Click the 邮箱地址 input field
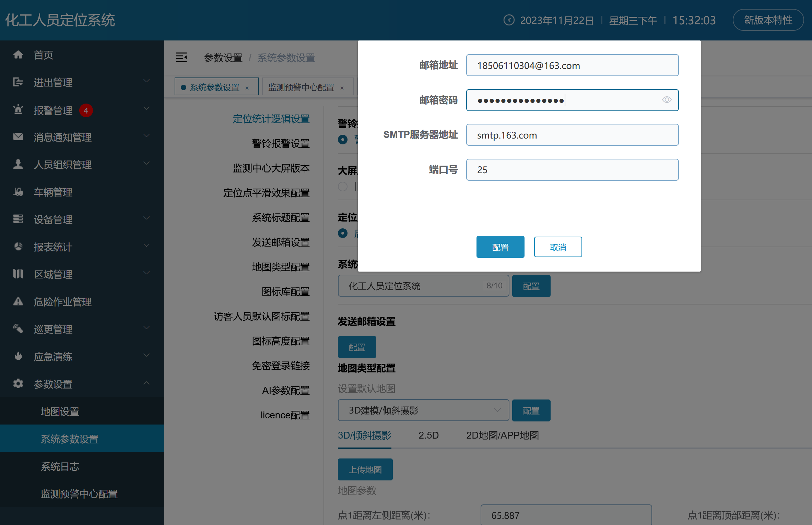Screen dimensions: 812x525 (x=572, y=65)
